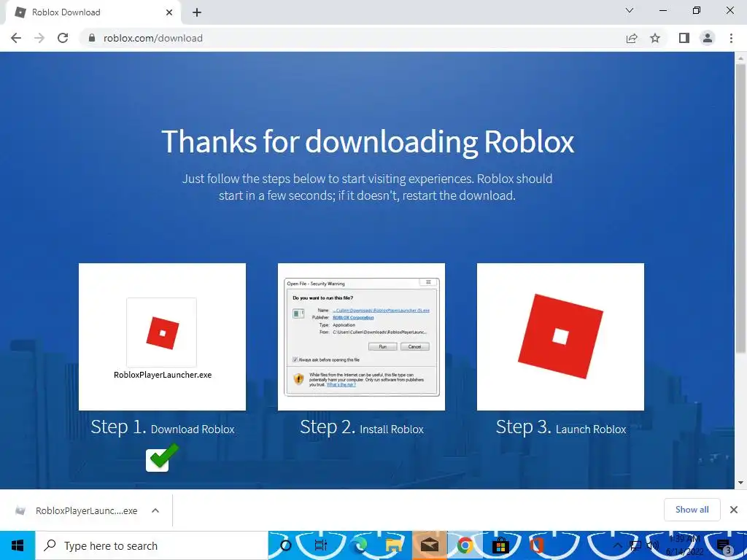This screenshot has height=560, width=747.
Task: Open the Mail app on the taskbar
Action: click(429, 545)
